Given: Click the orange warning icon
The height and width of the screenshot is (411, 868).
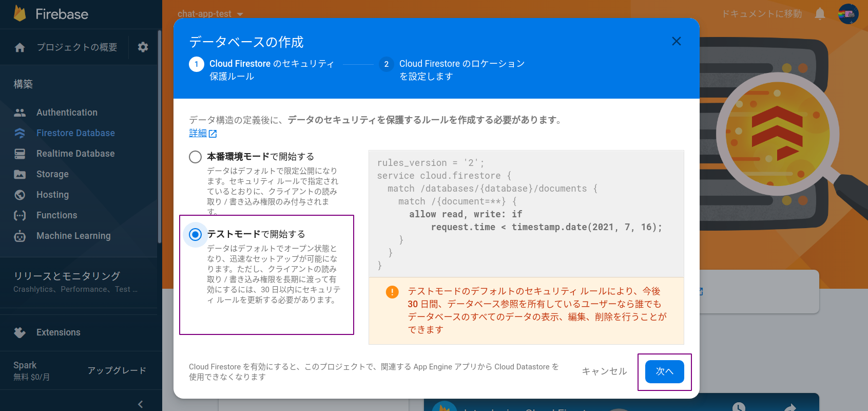Looking at the screenshot, I should point(392,292).
